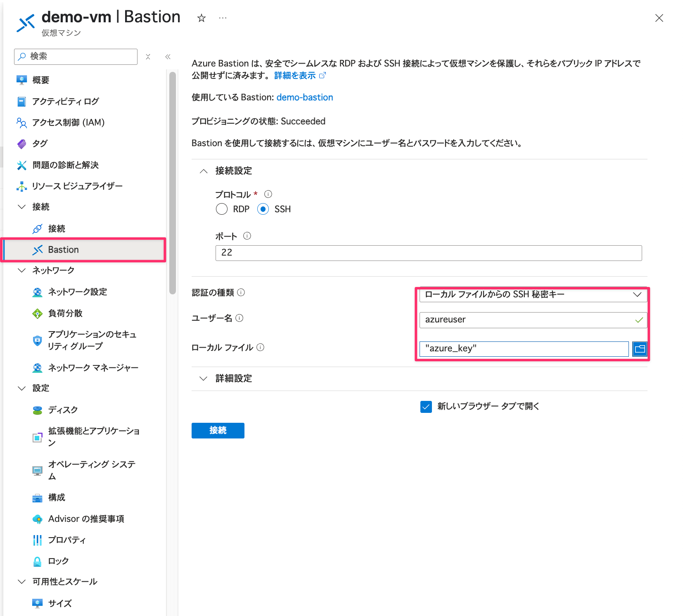Show info tooltip for ユーザー名
The image size is (683, 616).
point(240,318)
